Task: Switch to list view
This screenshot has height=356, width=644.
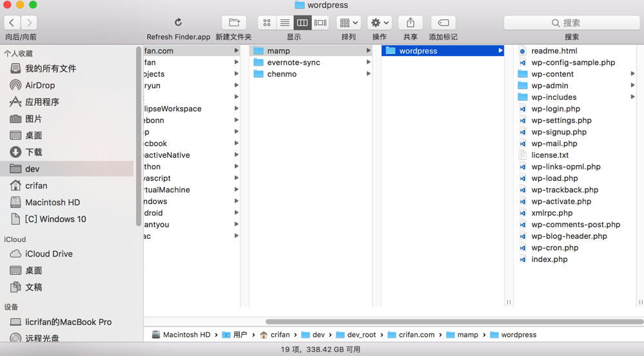Action: (285, 23)
